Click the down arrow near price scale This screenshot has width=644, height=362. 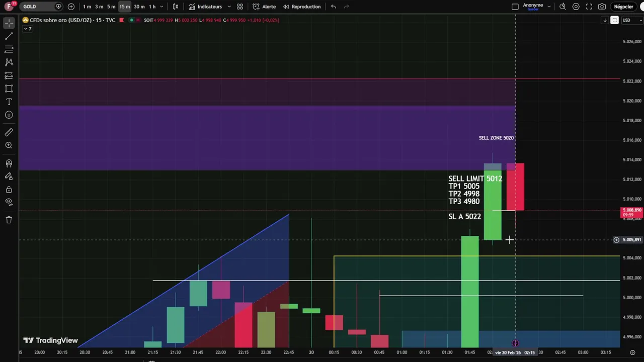pyautogui.click(x=605, y=20)
